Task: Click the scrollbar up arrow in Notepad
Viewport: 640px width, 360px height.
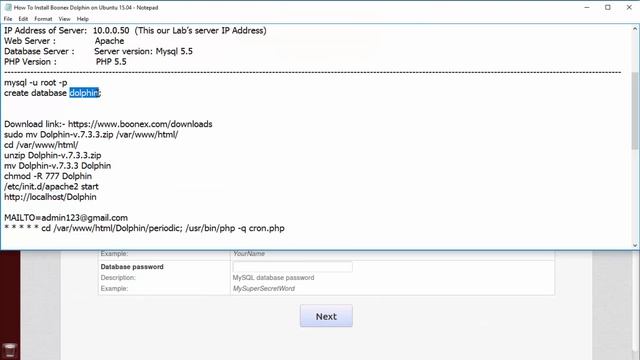Action: (635, 29)
